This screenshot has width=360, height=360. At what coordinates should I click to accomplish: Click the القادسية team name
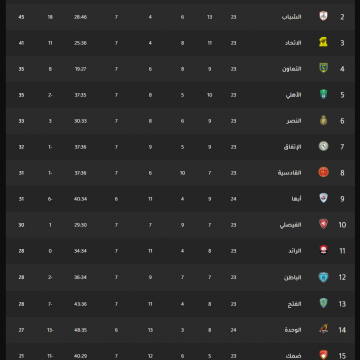point(289,173)
